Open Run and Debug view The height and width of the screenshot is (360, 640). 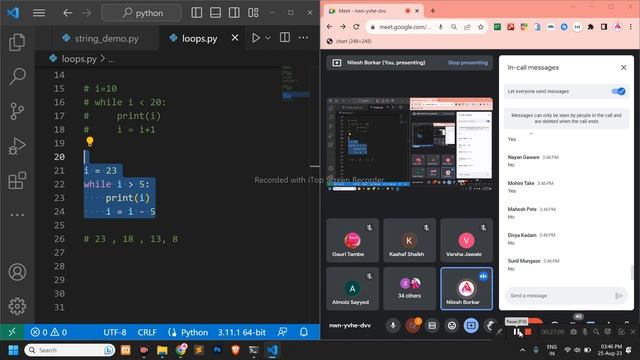17,146
